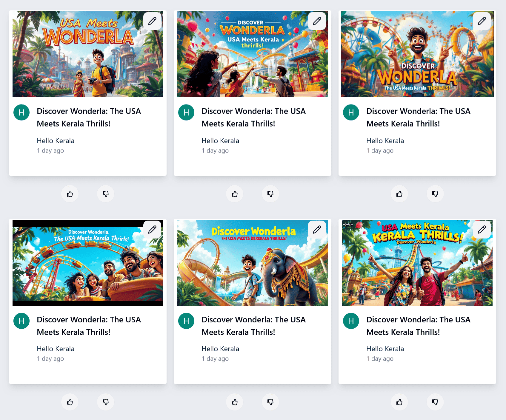The image size is (506, 420).
Task: Like the bearded man 'THRIWLS' card
Action: (399, 194)
